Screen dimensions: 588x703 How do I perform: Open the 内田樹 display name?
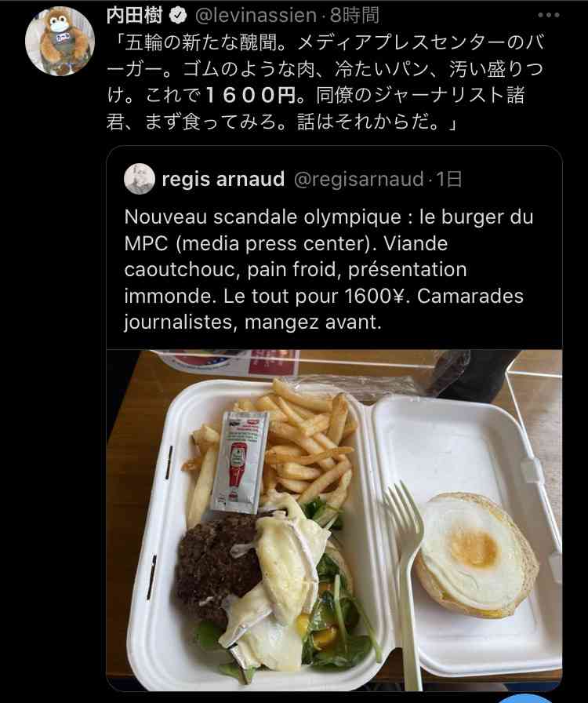point(134,16)
